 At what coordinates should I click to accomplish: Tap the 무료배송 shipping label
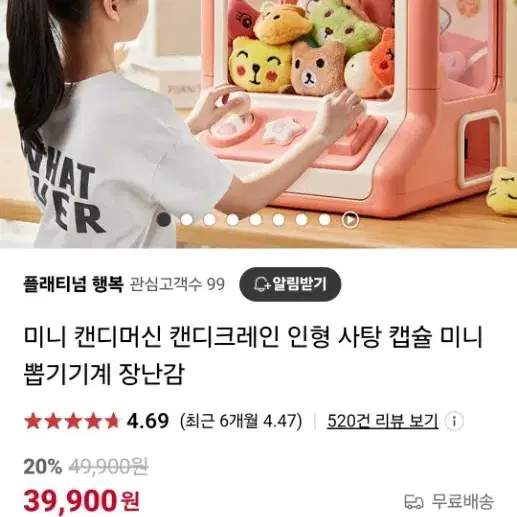463,501
